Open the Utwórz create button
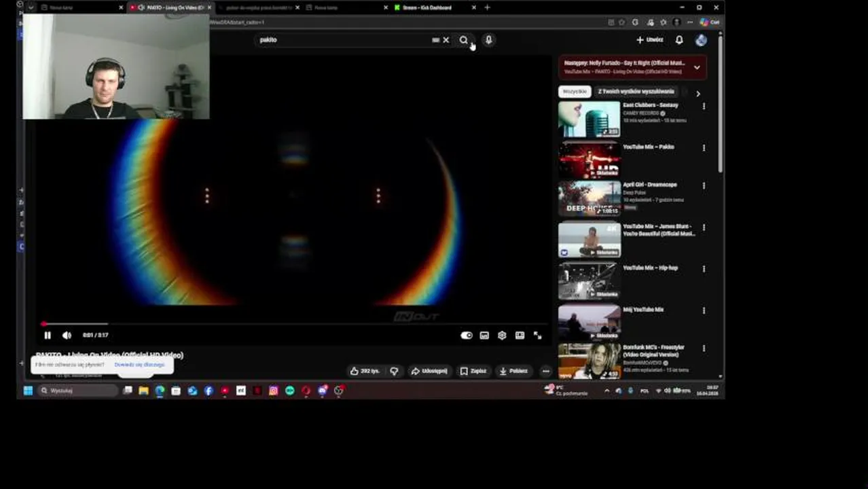The height and width of the screenshot is (489, 868). [x=650, y=40]
